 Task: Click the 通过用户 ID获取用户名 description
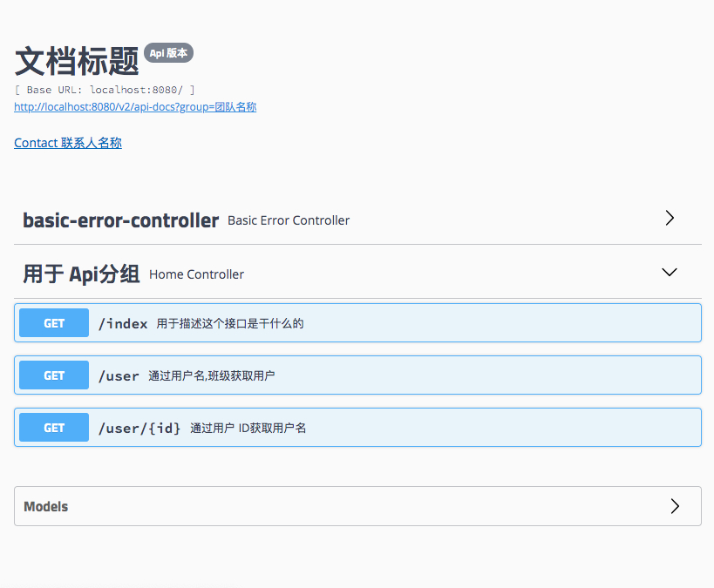(248, 428)
